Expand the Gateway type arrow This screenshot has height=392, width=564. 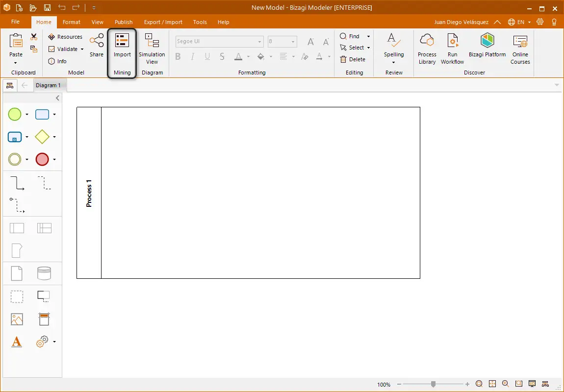(54, 137)
